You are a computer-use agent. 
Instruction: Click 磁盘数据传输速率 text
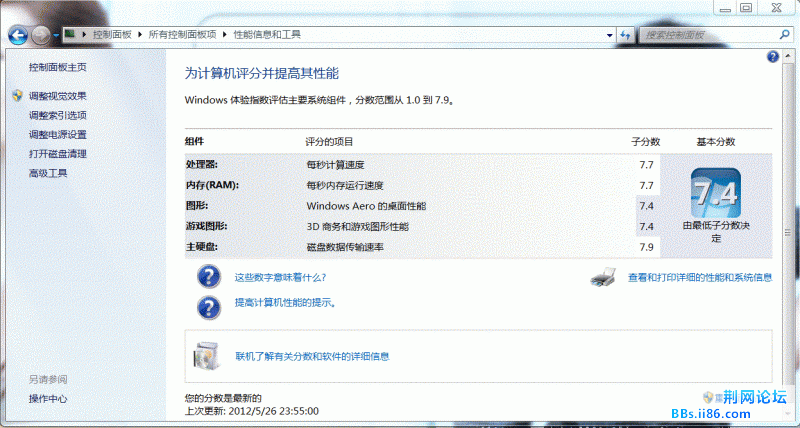[345, 247]
